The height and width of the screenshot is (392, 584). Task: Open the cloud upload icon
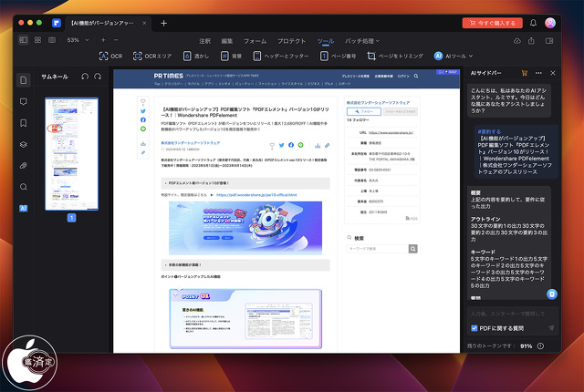coord(517,41)
